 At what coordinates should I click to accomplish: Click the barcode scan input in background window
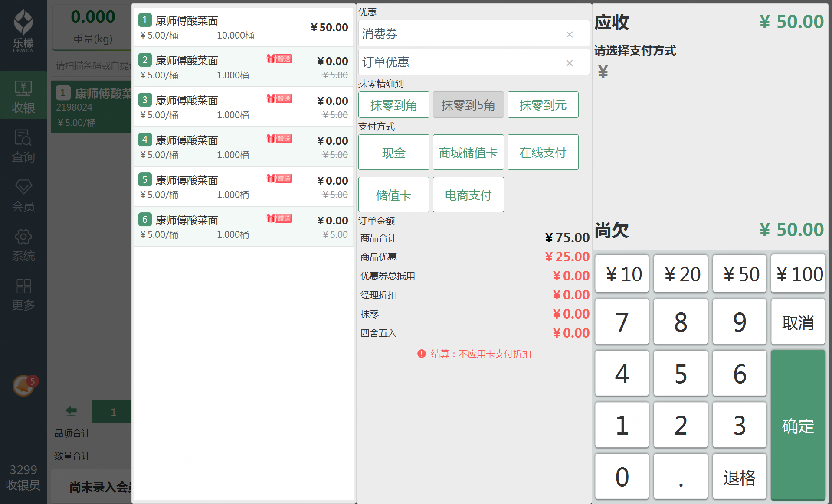coord(92,65)
